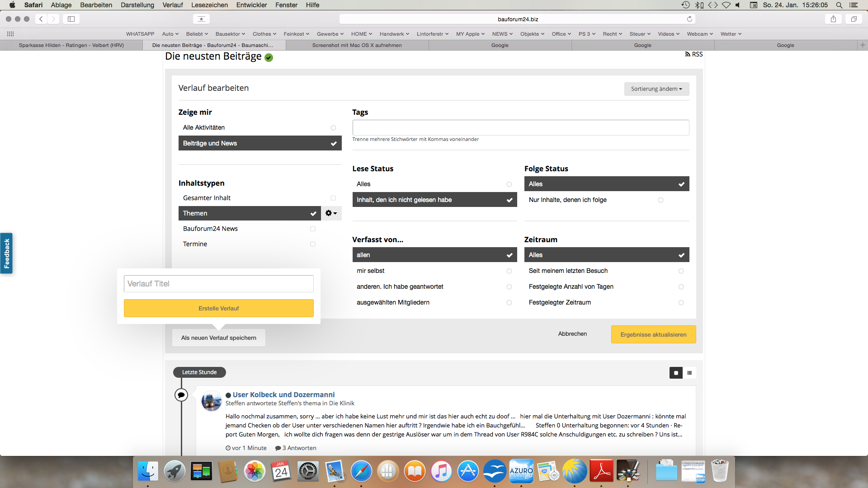868x488 pixels.
Task: Click Ergebnisse aktualisieren button
Action: [653, 335]
